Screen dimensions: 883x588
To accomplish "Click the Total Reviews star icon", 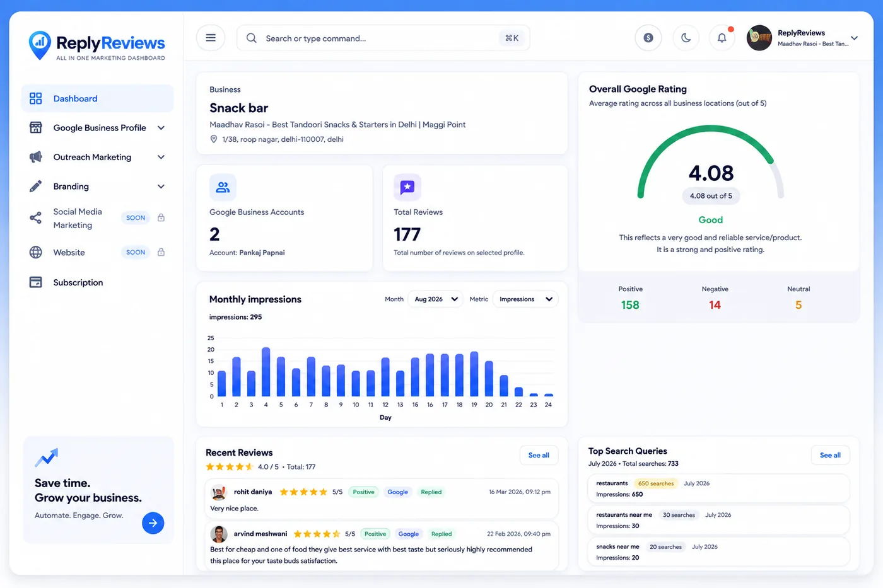I will (407, 187).
